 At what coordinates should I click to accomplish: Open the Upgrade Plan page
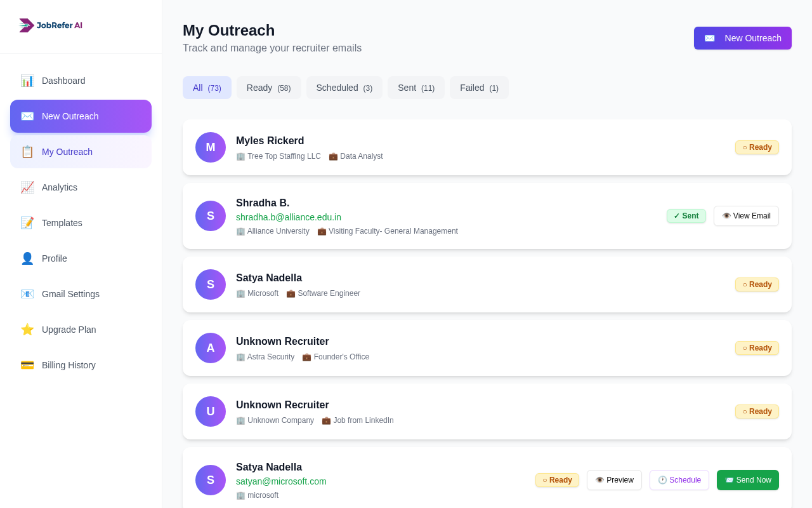click(81, 330)
